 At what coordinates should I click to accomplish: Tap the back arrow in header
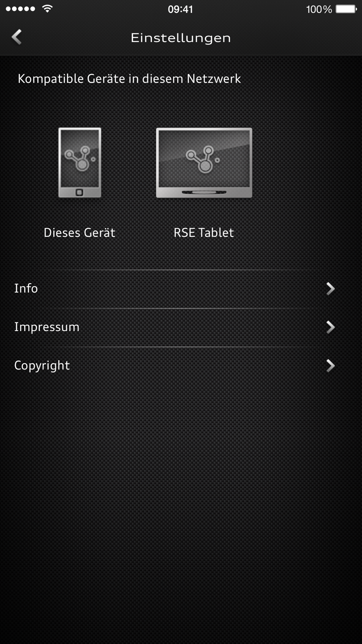[x=17, y=37]
